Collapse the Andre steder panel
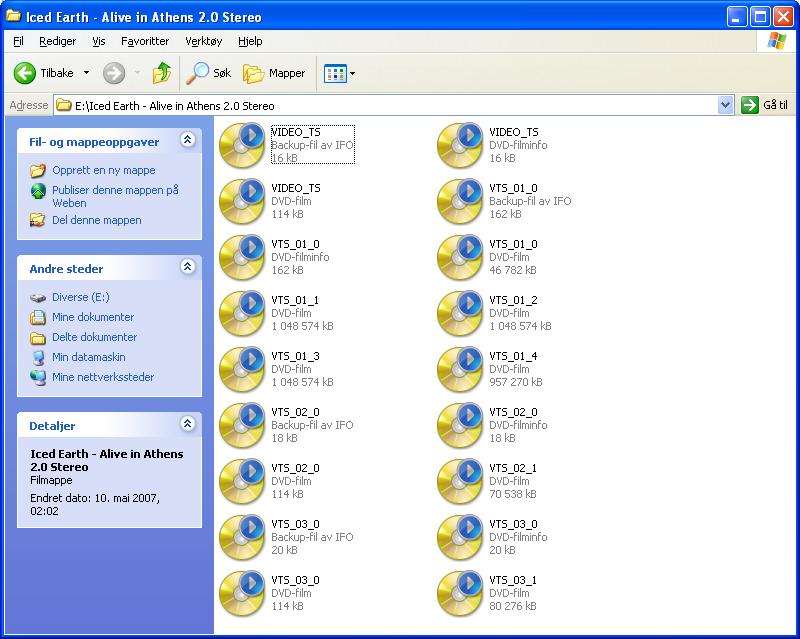800x639 pixels. click(188, 266)
